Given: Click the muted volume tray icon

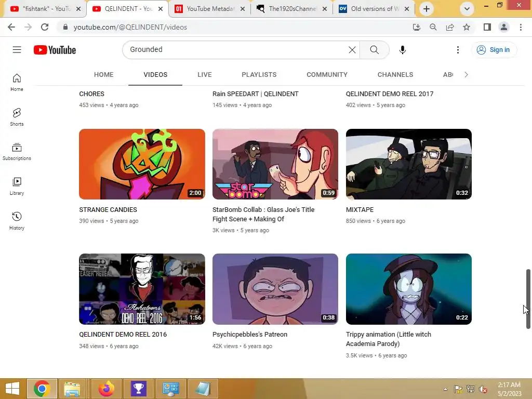Looking at the screenshot, I should pyautogui.click(x=483, y=389).
